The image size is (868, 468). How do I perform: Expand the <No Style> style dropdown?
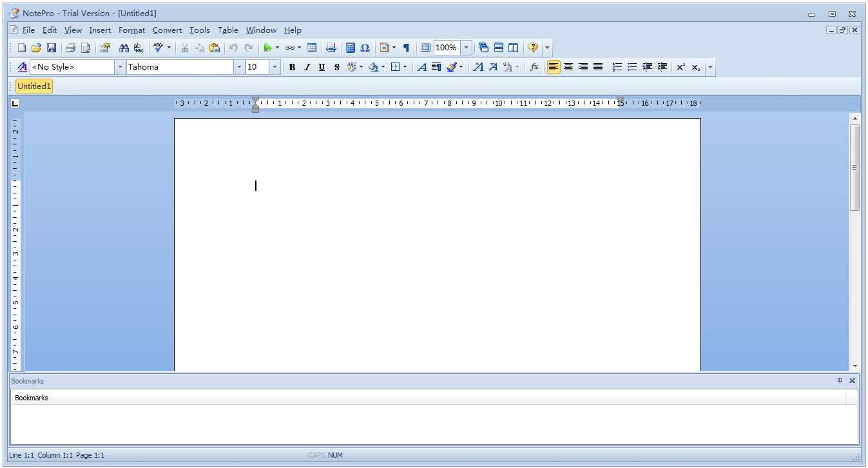coord(120,67)
